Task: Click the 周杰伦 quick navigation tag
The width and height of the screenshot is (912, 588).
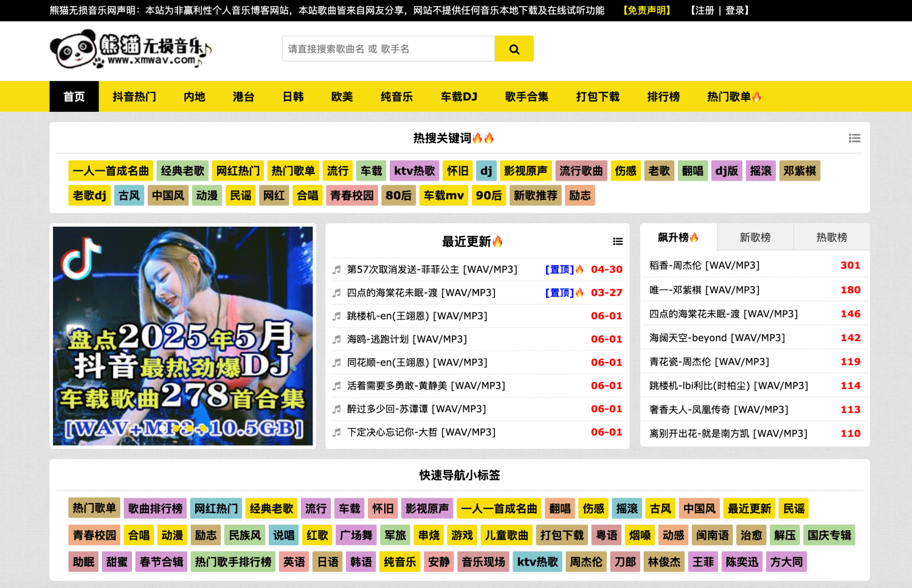Action: click(586, 562)
